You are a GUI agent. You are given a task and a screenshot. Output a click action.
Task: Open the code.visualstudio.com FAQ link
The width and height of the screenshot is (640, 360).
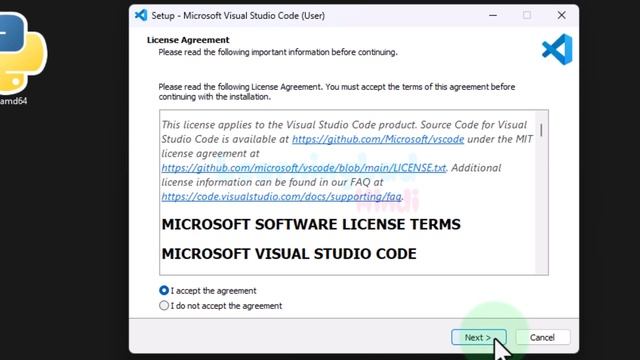(281, 197)
